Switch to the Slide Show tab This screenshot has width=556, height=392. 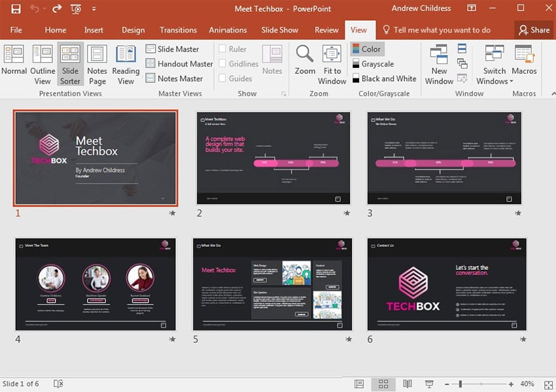pyautogui.click(x=279, y=30)
